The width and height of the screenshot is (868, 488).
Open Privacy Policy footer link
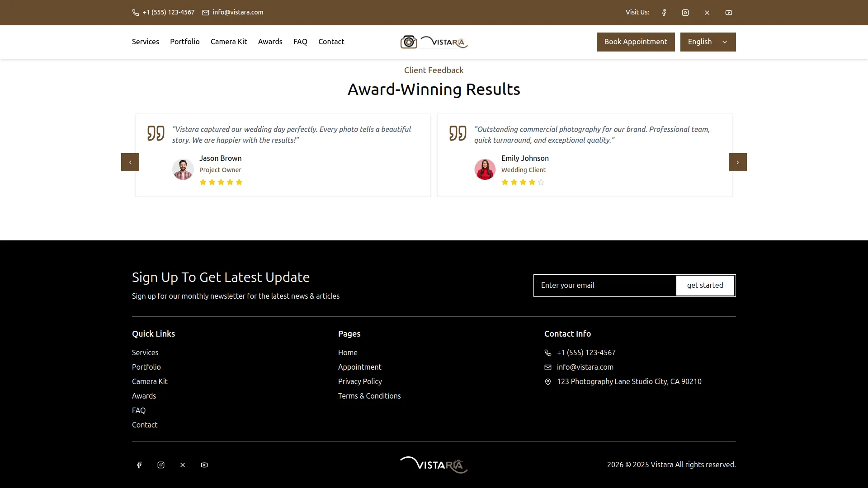point(360,381)
